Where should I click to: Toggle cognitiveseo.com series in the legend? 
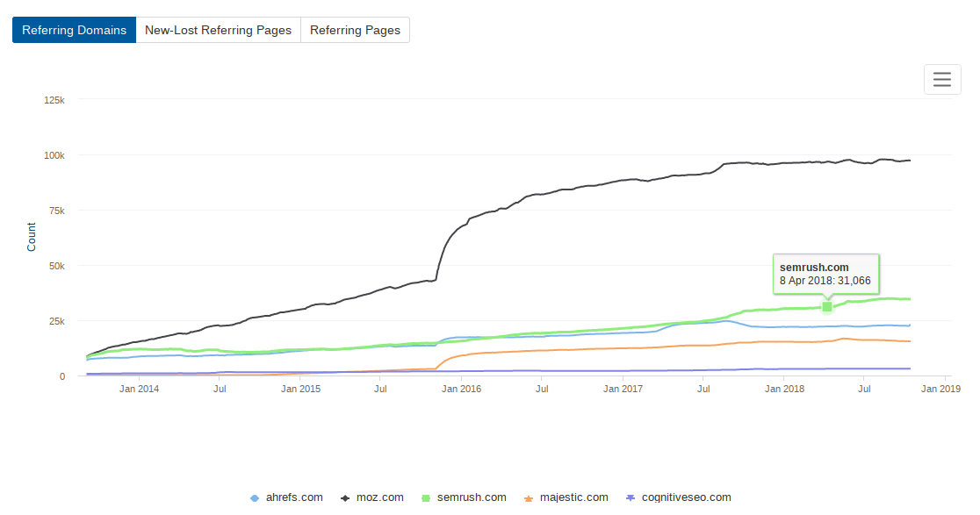pyautogui.click(x=678, y=497)
